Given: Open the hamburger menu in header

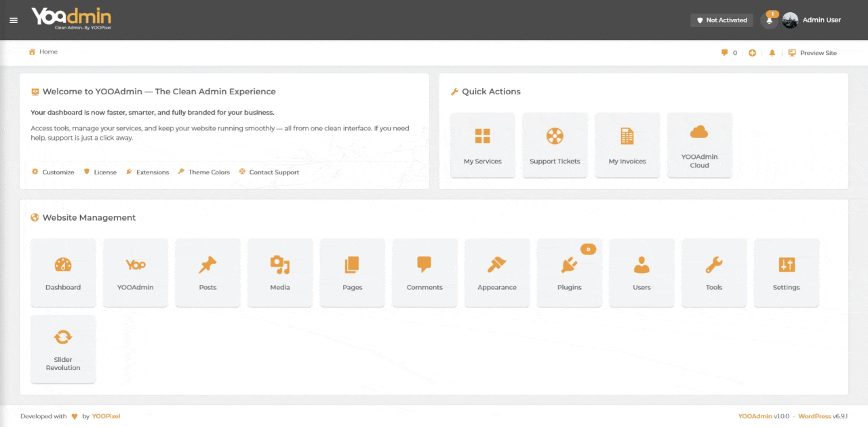Looking at the screenshot, I should [x=14, y=20].
